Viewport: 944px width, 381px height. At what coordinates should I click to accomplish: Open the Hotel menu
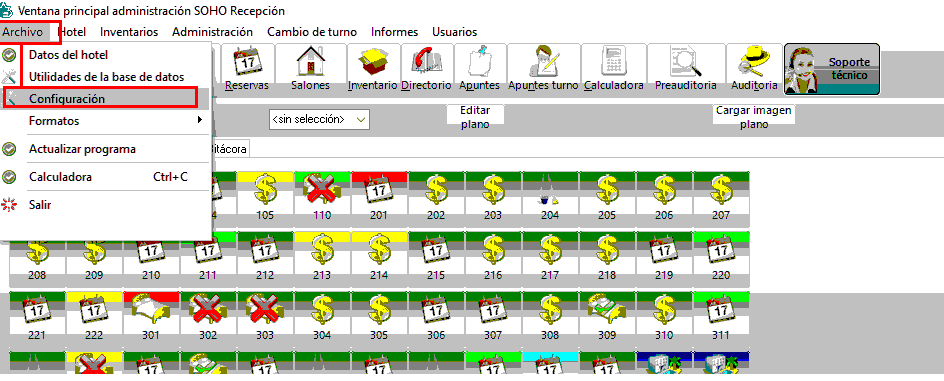71,32
